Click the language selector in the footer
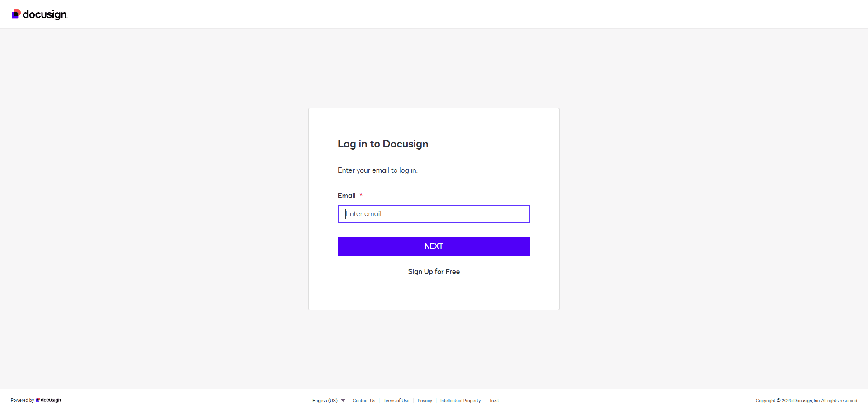 tap(328, 400)
